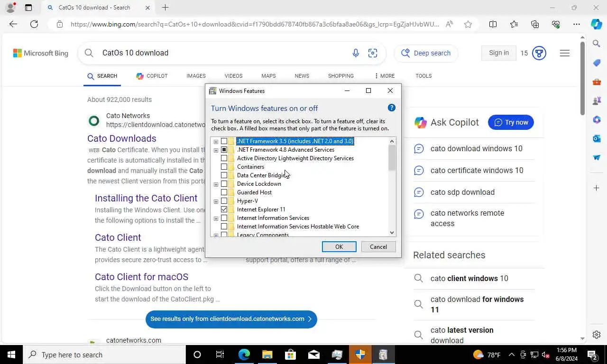Enable the Containers feature checkbox

tap(224, 167)
